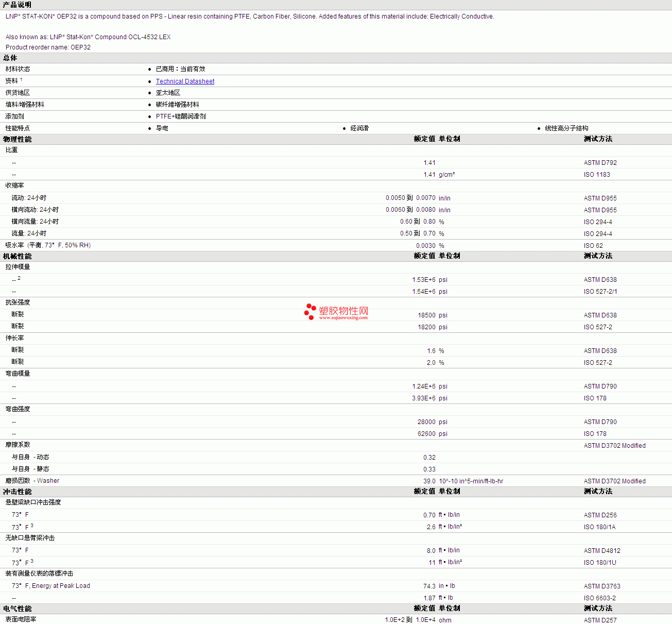Select the ASTM D4812 test method cell
The height and width of the screenshot is (624, 672).
click(x=602, y=551)
